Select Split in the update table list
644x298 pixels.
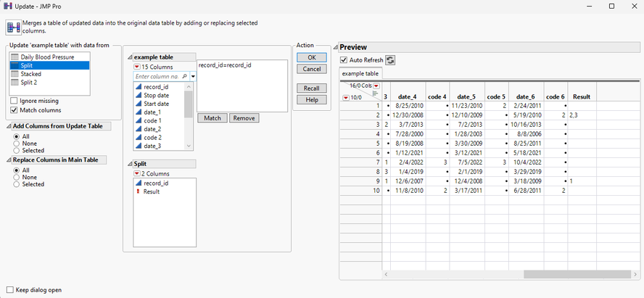50,66
